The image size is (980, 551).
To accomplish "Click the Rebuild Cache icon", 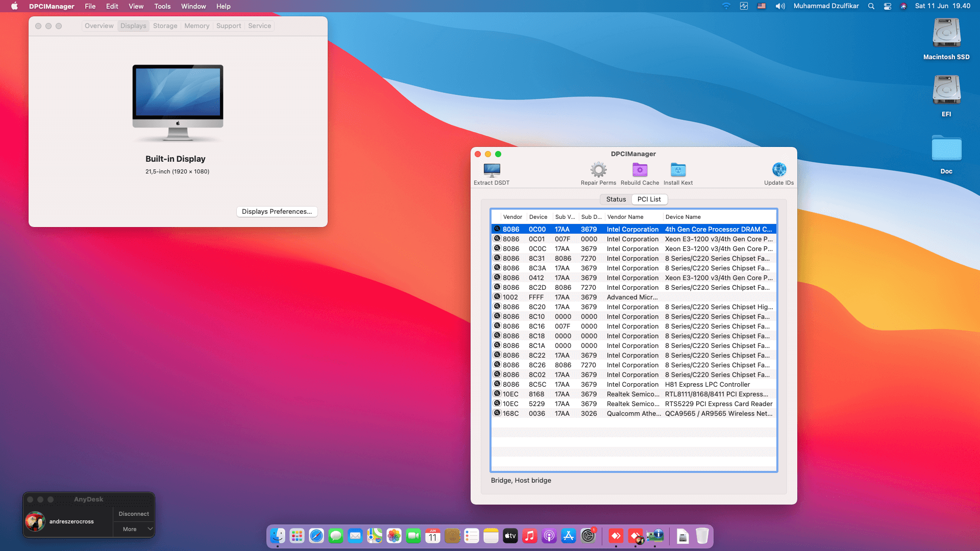I will pyautogui.click(x=640, y=170).
